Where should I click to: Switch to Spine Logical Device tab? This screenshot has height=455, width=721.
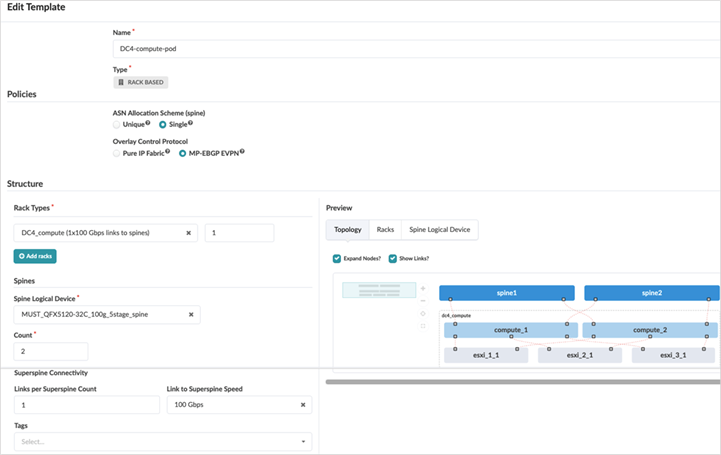coord(440,230)
